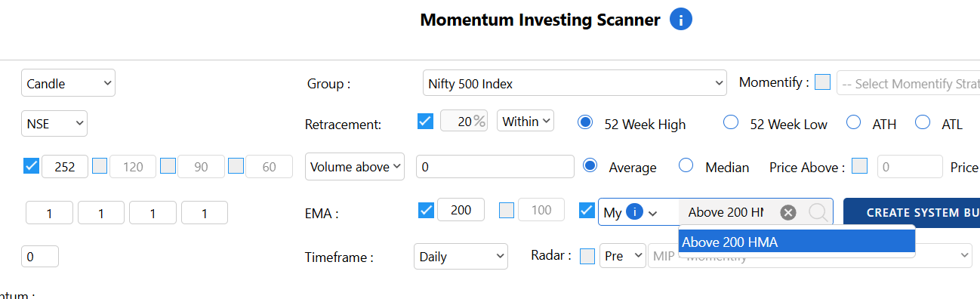Click the volume value input field
This screenshot has width=980, height=299.
(495, 167)
